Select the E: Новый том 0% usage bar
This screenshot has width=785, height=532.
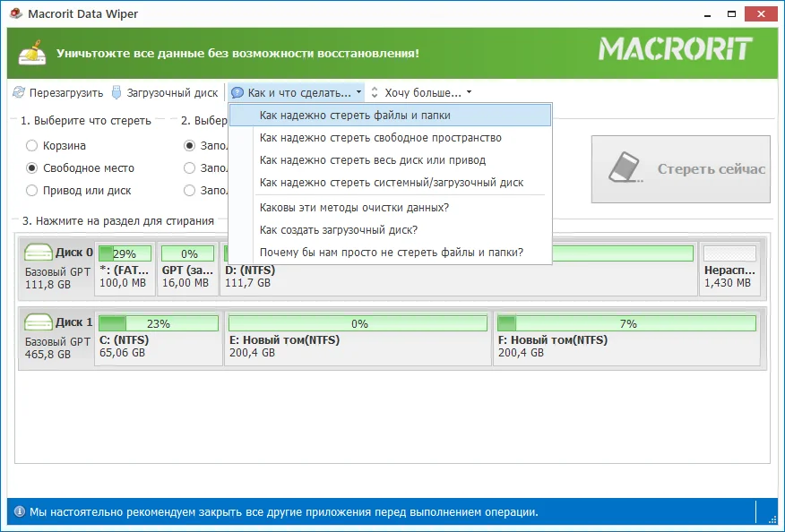point(358,323)
